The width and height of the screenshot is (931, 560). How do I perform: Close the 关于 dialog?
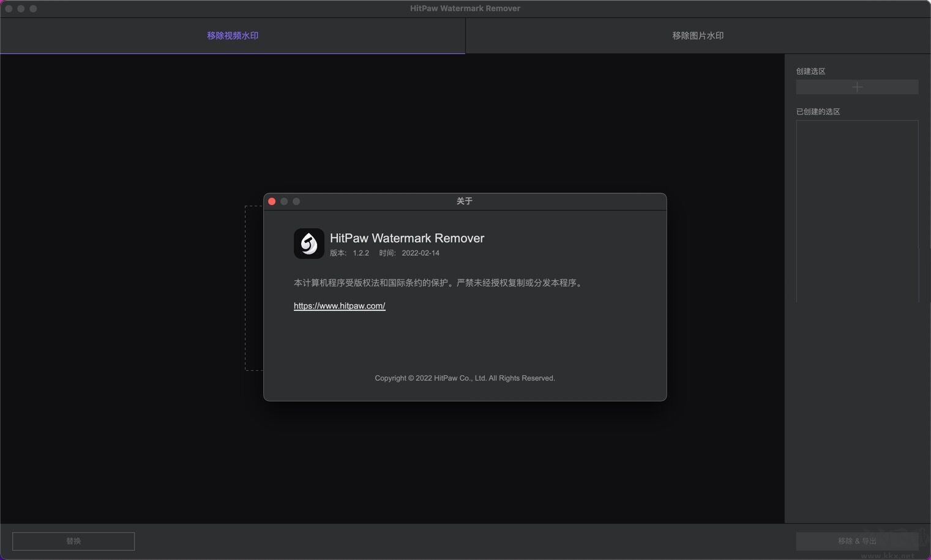point(272,201)
